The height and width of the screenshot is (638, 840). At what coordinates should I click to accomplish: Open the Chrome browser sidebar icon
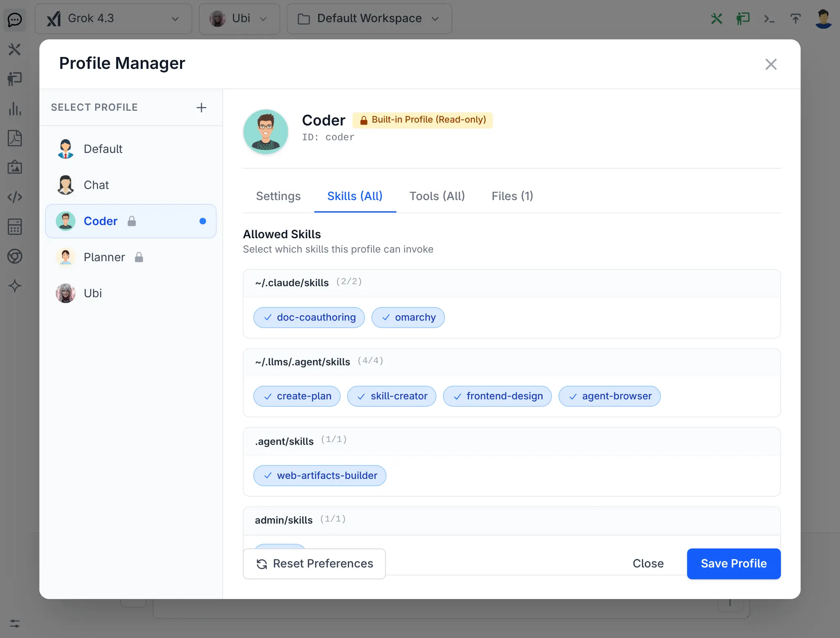[15, 256]
